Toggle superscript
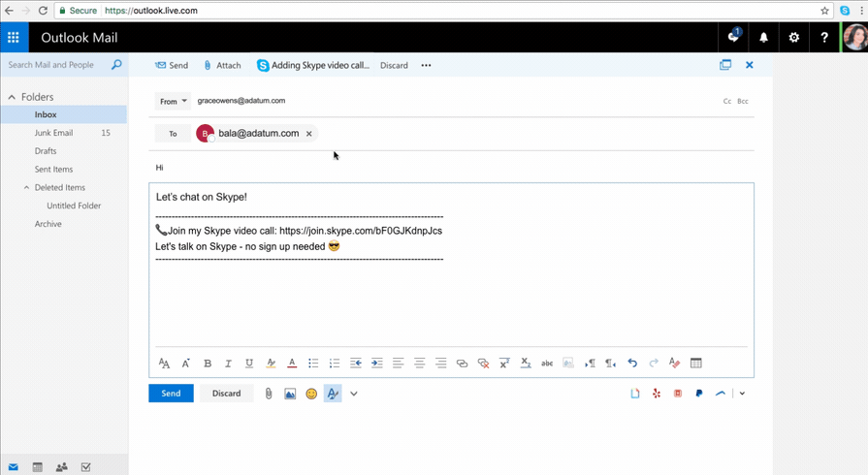 pos(504,364)
